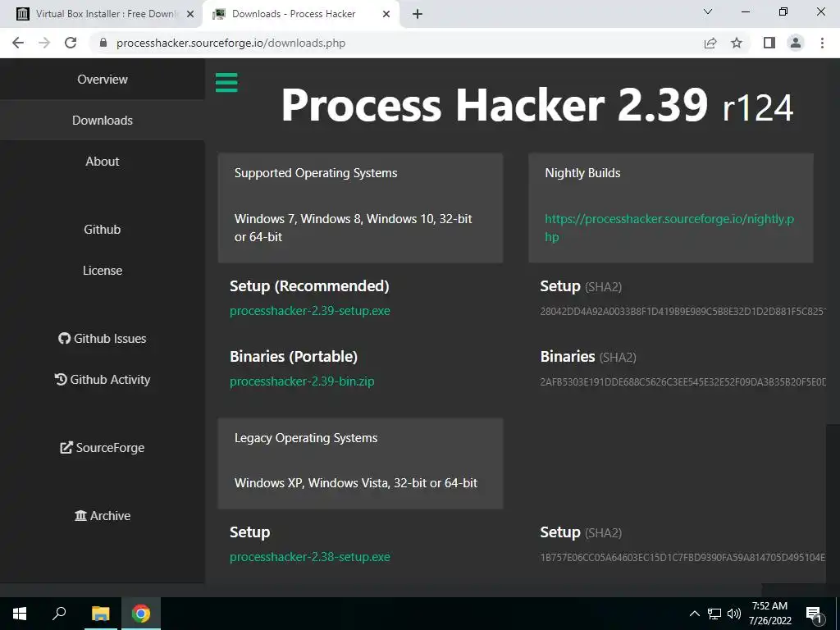
Task: Open Windows taskbar search
Action: 59,614
